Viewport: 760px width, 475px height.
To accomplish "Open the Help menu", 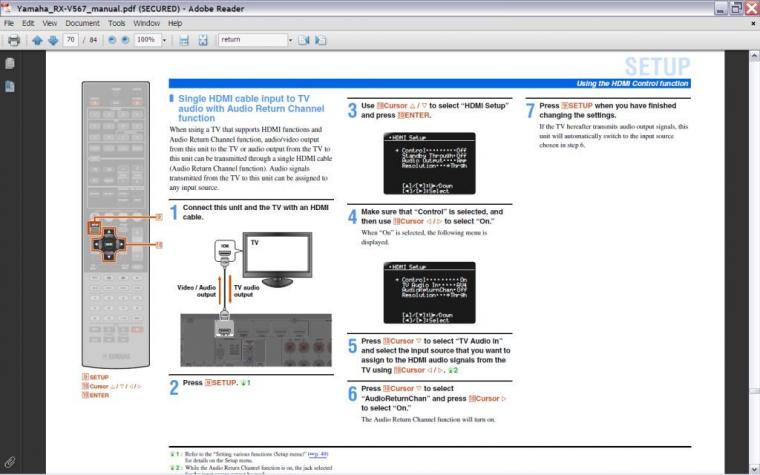I will point(175,23).
